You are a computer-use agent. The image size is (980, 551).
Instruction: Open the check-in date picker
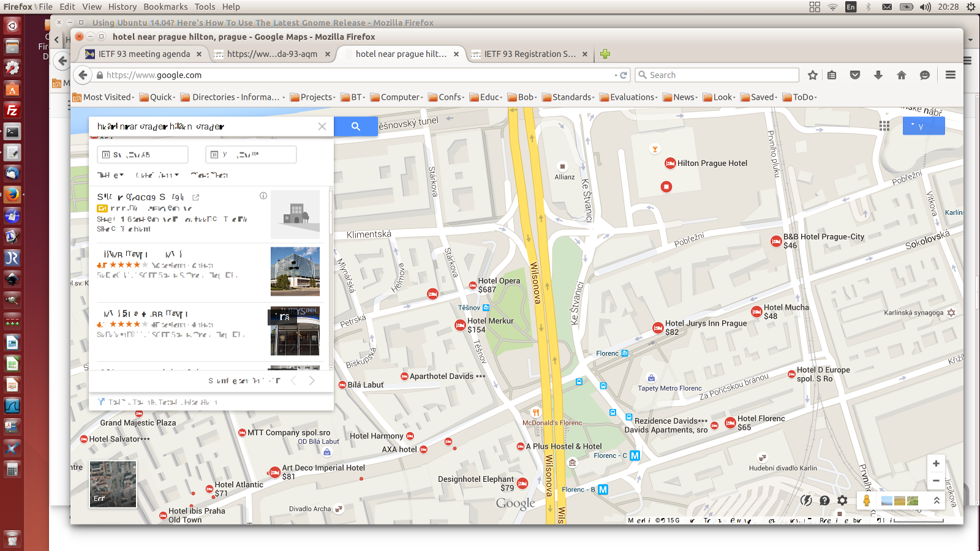click(x=142, y=155)
